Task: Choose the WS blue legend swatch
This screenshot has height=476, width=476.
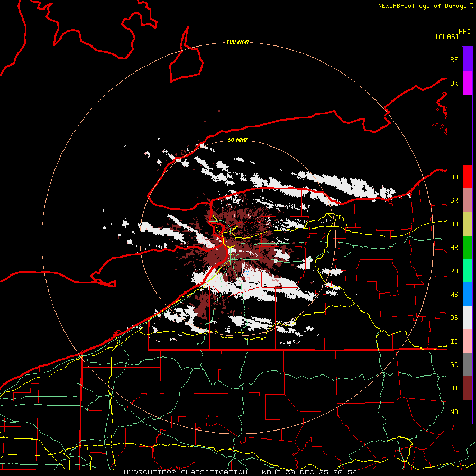Action: [x=467, y=294]
